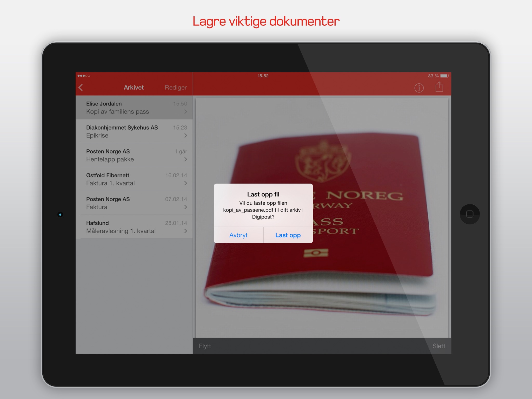Select Diakonhjemmet Sykehus AS entry

tap(134, 131)
